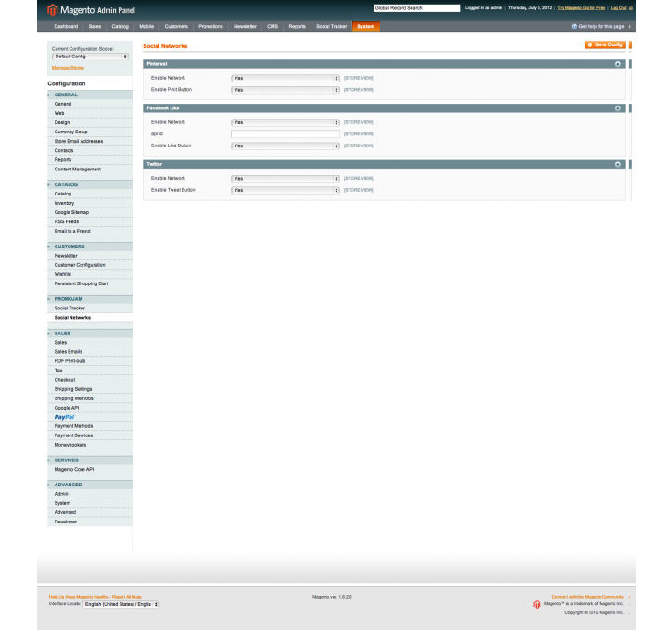Click the help icon next to Get help
This screenshot has height=630, width=672.
(574, 27)
